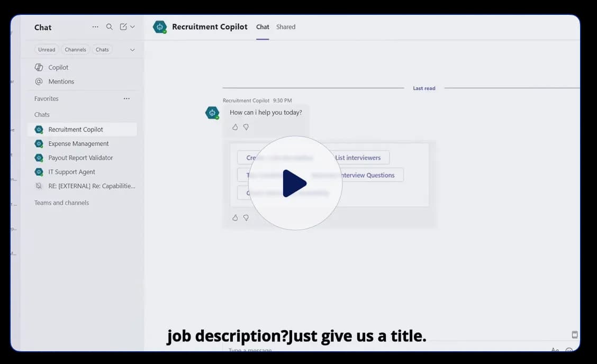The width and height of the screenshot is (597, 364).
Task: Open the Payout Report Validator chat
Action: (82, 158)
